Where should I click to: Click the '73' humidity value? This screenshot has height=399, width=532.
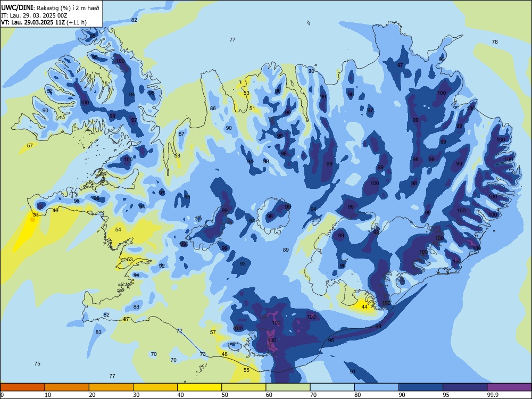tap(203, 354)
